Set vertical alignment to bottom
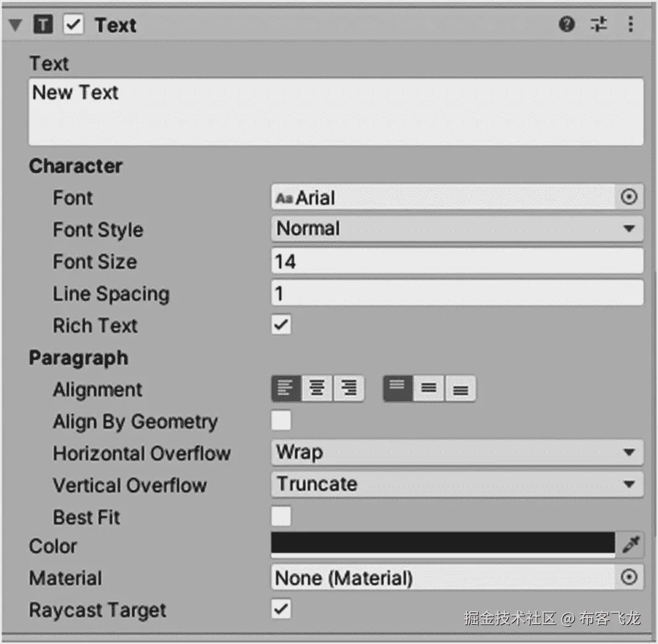The width and height of the screenshot is (658, 644). pos(461,389)
